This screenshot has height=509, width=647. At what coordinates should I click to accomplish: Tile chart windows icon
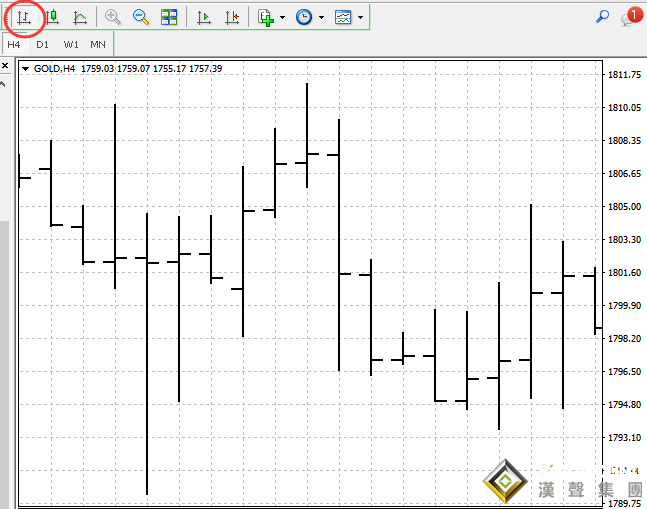click(169, 17)
